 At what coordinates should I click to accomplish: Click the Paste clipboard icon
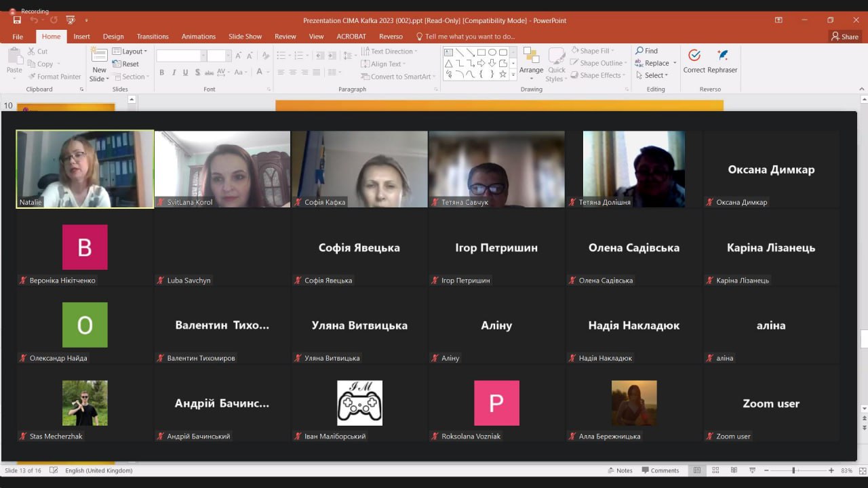point(14,61)
